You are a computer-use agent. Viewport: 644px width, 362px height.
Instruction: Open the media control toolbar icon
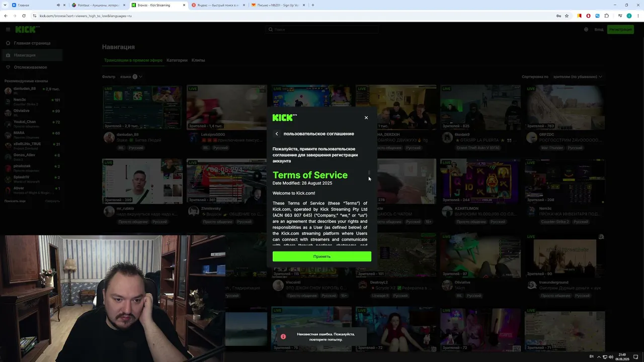point(620,16)
